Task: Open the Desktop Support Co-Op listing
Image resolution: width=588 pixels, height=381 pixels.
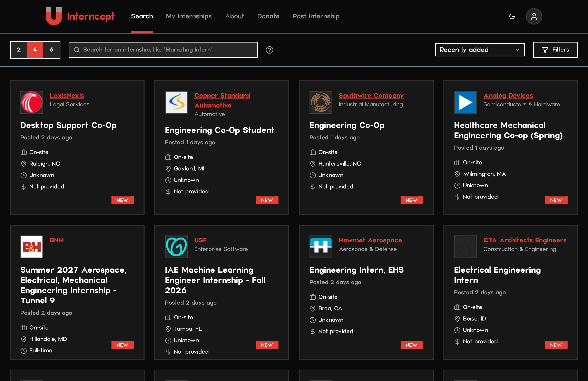Action: [68, 126]
